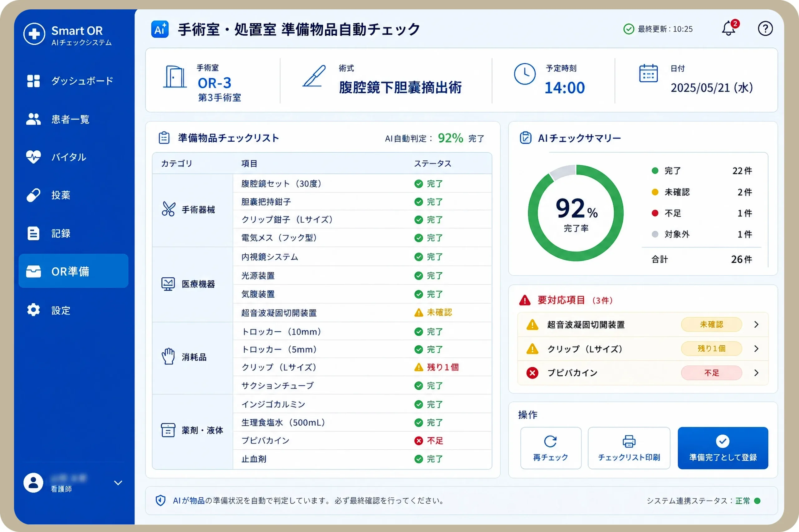This screenshot has height=532, width=799.
Task: Select OR準備 in the sidebar
Action: tap(73, 271)
